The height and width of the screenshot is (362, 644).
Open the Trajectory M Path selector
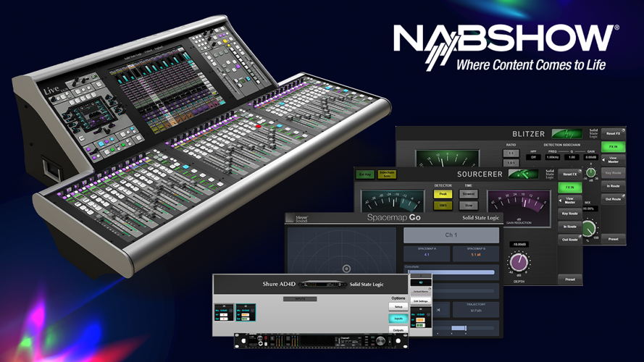pyautogui.click(x=476, y=308)
